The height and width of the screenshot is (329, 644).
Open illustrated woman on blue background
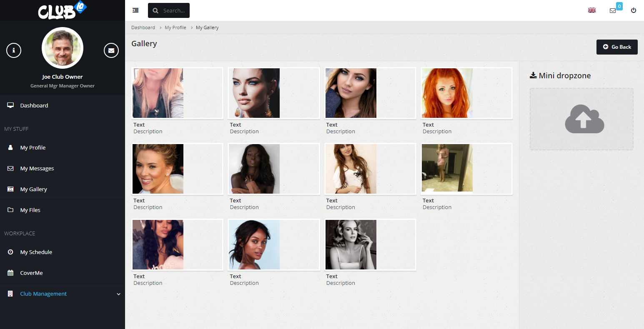click(x=254, y=245)
